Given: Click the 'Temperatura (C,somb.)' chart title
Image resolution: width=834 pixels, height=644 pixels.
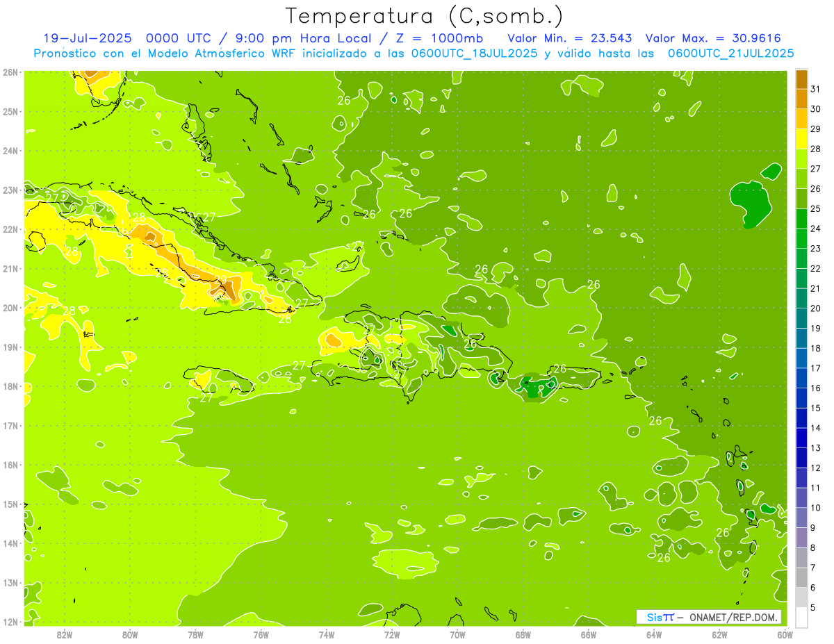Looking at the screenshot, I should pyautogui.click(x=425, y=16).
